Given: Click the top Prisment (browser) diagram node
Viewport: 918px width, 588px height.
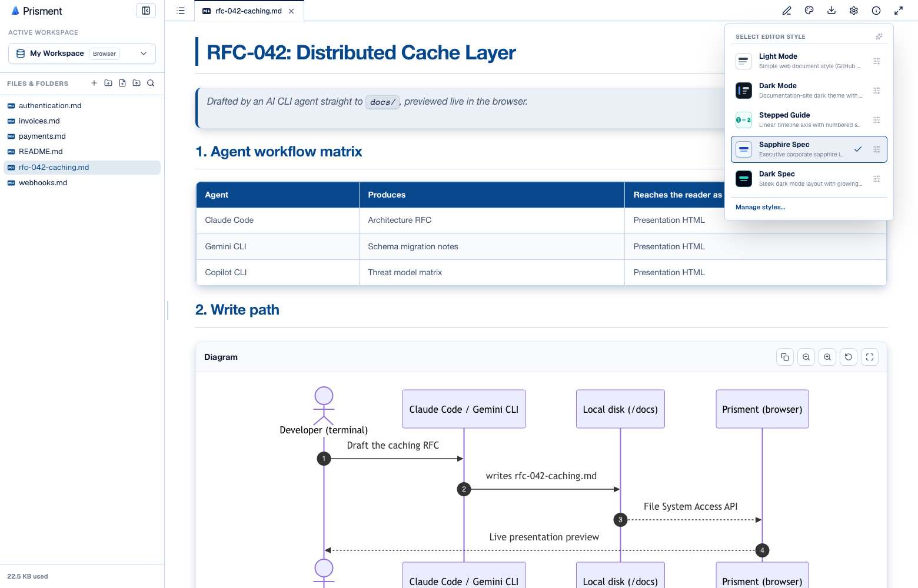Looking at the screenshot, I should click(x=762, y=409).
